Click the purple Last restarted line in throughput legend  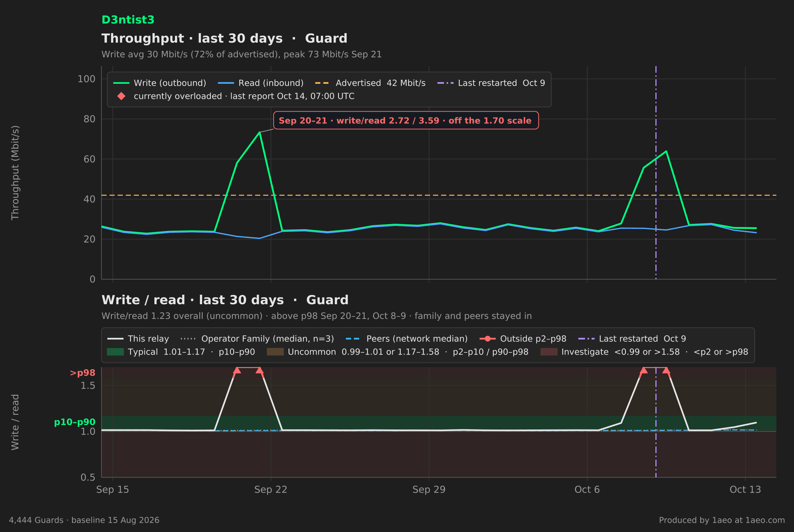(x=445, y=83)
